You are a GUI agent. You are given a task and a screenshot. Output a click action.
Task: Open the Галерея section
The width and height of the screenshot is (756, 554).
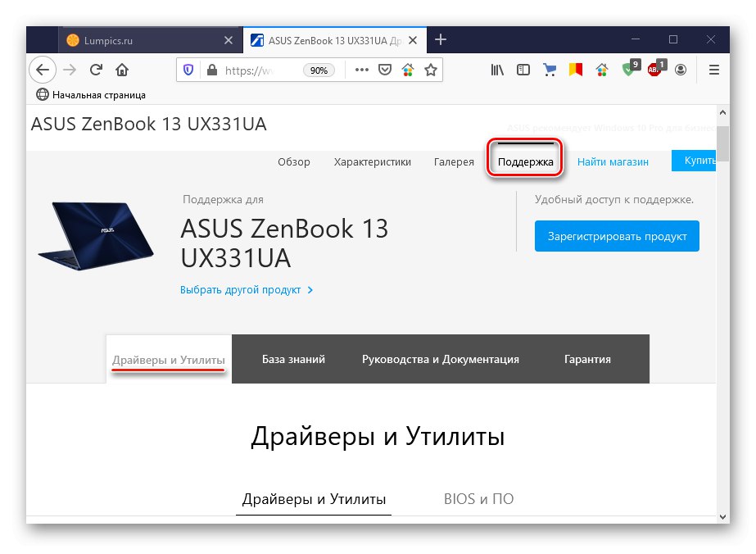(454, 162)
